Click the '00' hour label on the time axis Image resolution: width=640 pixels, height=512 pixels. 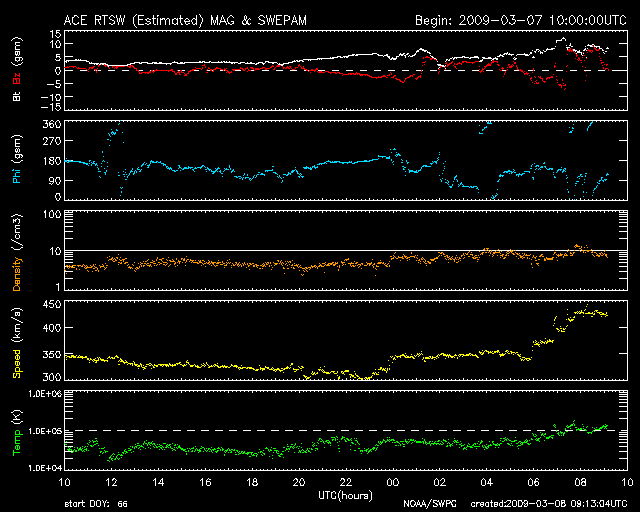point(393,483)
